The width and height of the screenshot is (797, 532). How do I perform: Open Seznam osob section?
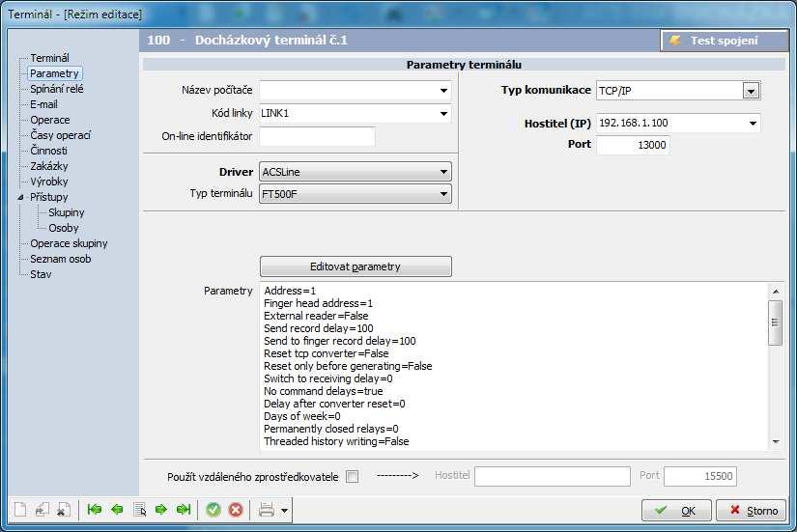tap(61, 259)
